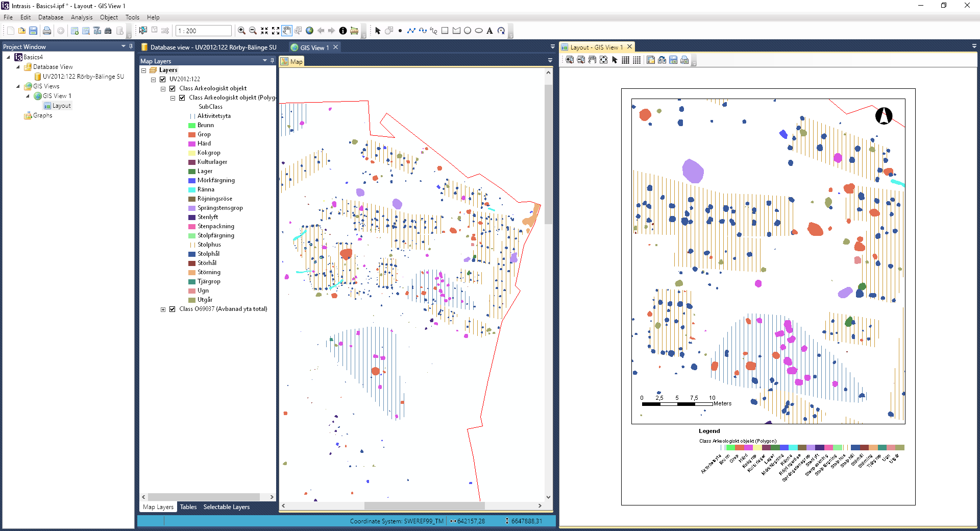Click the Sprängstensgrop lavender color swatch
Image resolution: width=980 pixels, height=531 pixels.
tap(192, 208)
